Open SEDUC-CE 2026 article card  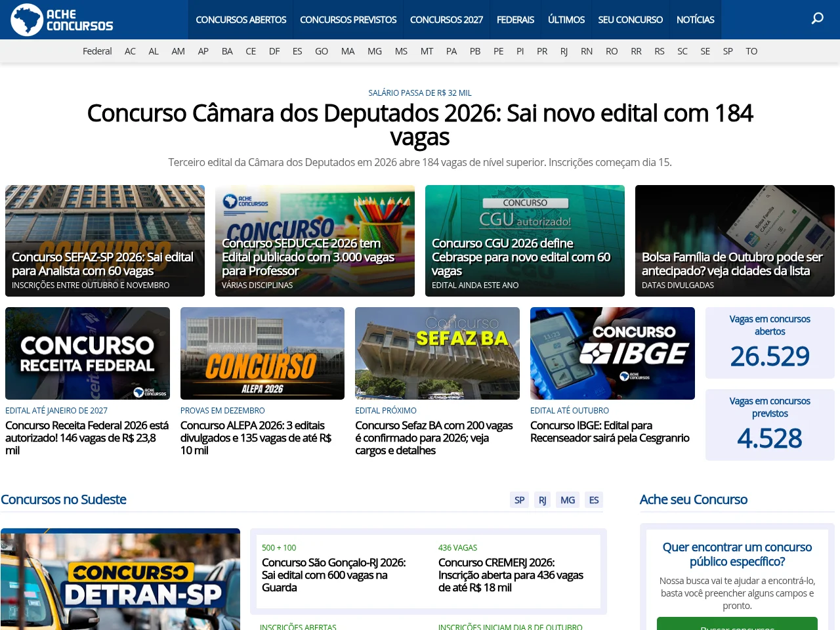click(315, 241)
